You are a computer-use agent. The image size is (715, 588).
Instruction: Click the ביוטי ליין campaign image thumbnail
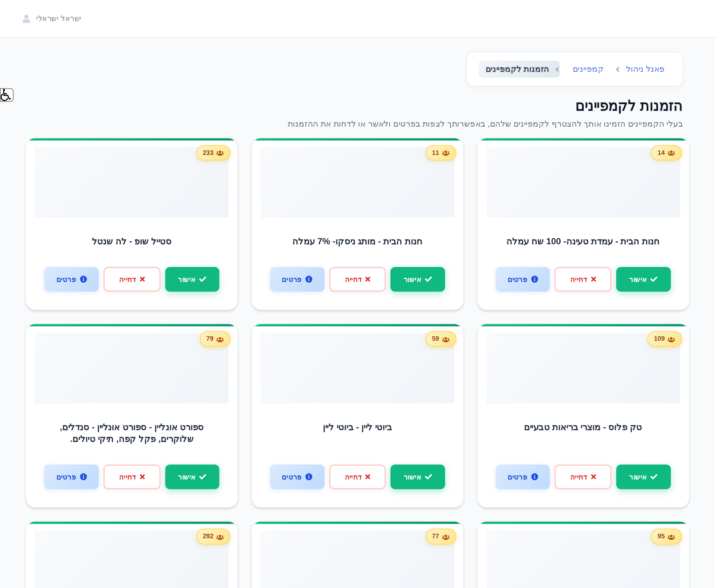coord(357,368)
